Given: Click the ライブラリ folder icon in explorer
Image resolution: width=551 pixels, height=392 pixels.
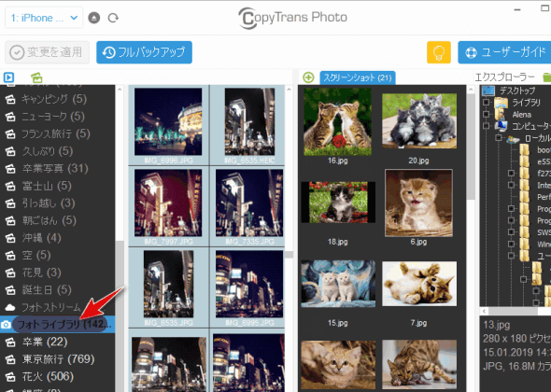Looking at the screenshot, I should point(501,103).
